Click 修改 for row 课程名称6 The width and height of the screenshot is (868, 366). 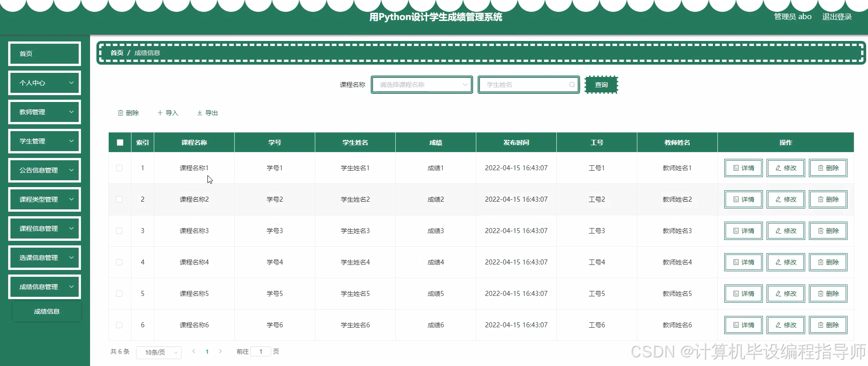coord(786,325)
